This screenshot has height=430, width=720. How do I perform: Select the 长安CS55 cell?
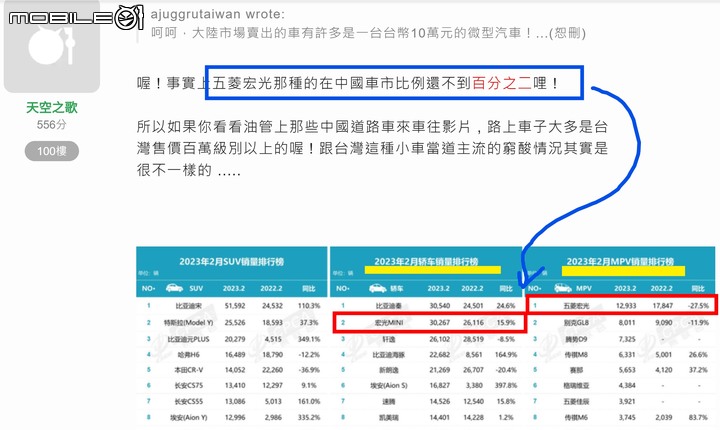(x=189, y=402)
